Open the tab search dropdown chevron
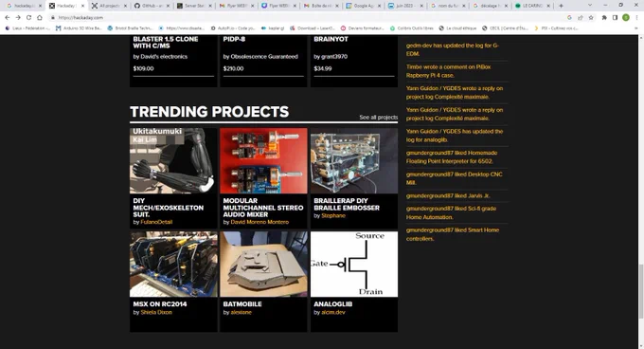 [x=590, y=6]
